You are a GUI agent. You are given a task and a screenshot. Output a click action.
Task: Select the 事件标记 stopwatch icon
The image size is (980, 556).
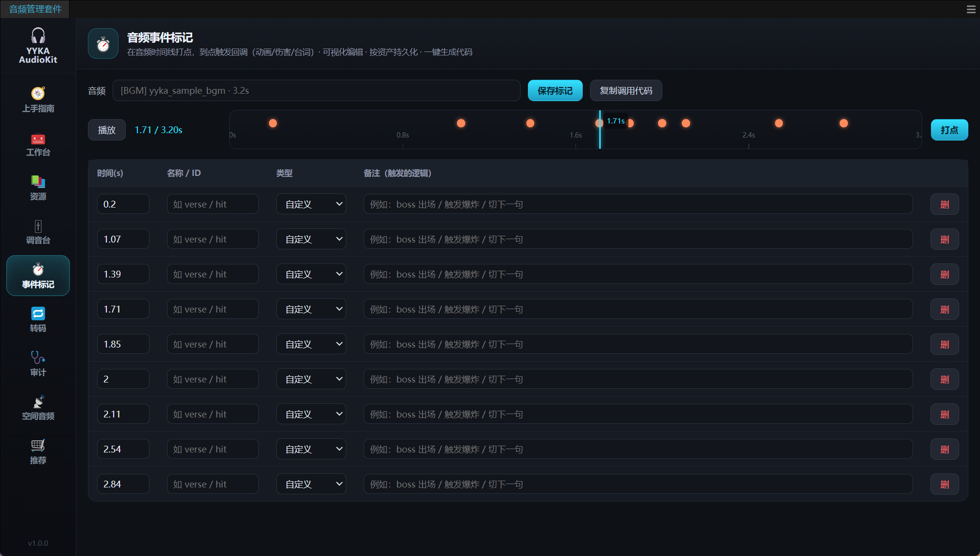click(38, 270)
